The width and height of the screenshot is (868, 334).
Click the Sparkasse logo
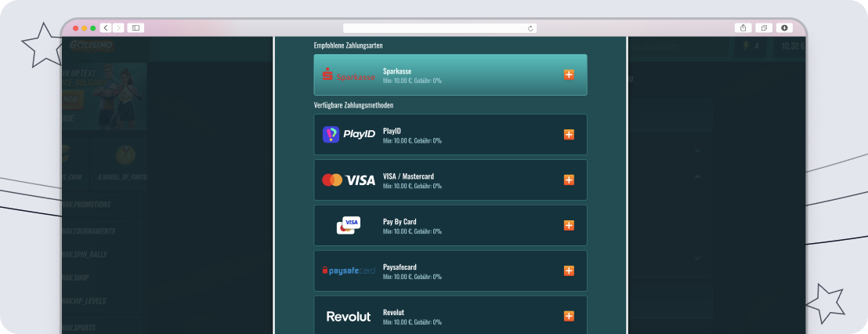tap(349, 74)
